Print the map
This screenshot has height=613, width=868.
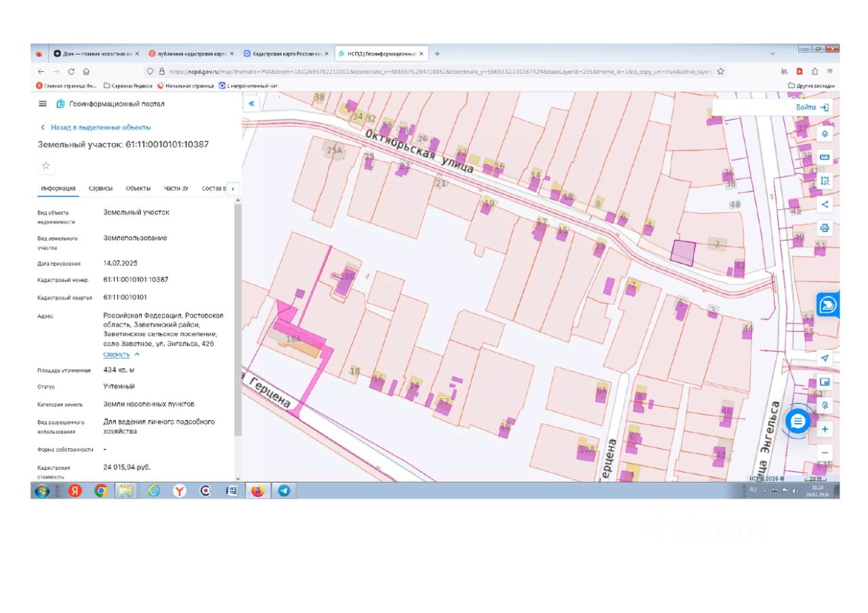point(825,228)
